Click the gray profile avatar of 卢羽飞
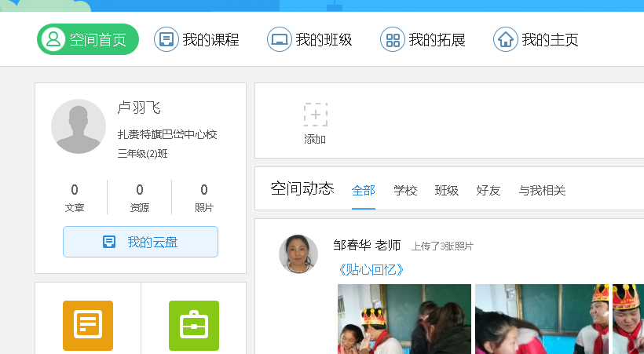644x354 pixels. 79,126
